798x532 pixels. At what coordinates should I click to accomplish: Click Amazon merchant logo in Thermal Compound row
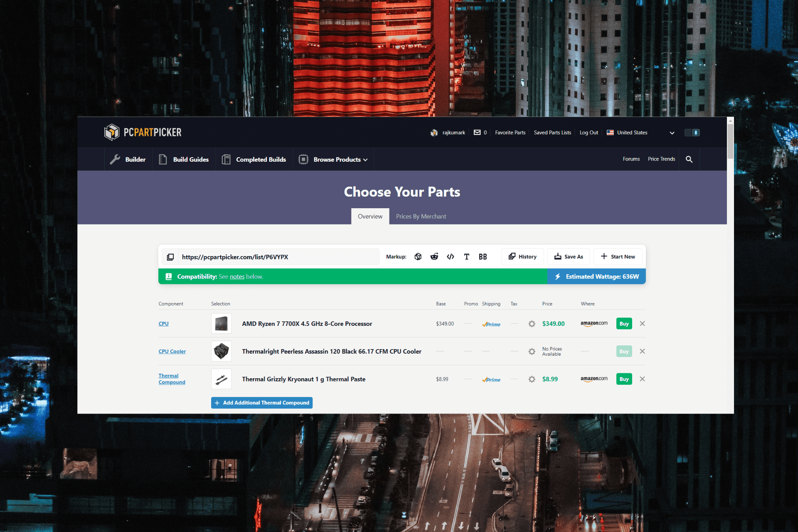point(594,379)
